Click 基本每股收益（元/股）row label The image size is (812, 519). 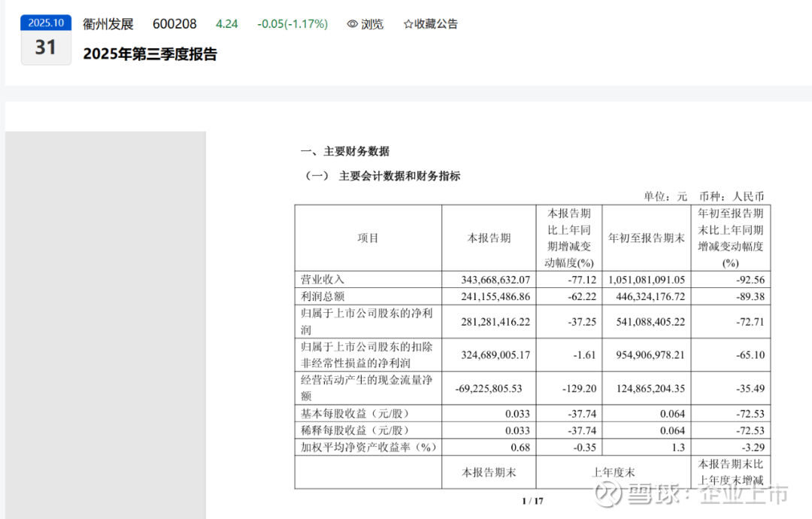click(x=355, y=414)
